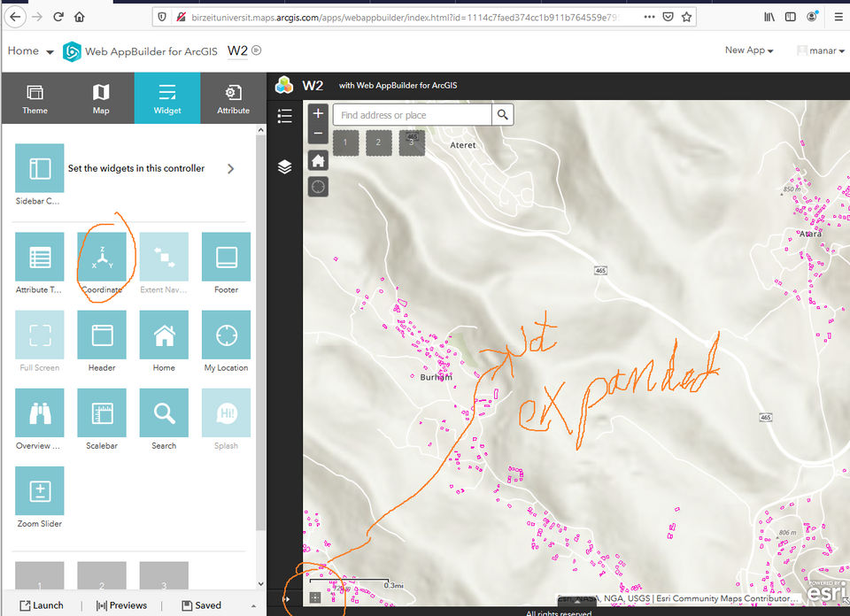The height and width of the screenshot is (616, 850).
Task: Expand Set the widgets in this controller
Action: tap(230, 168)
